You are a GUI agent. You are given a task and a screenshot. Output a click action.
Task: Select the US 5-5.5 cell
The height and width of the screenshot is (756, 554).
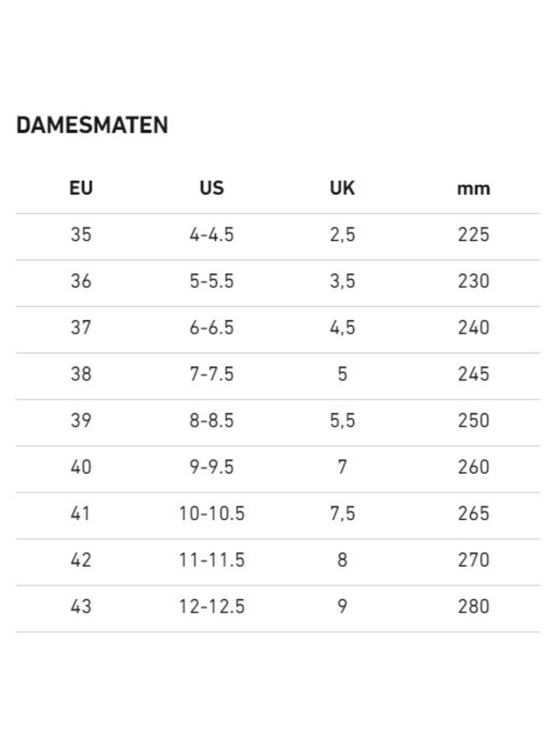click(212, 281)
